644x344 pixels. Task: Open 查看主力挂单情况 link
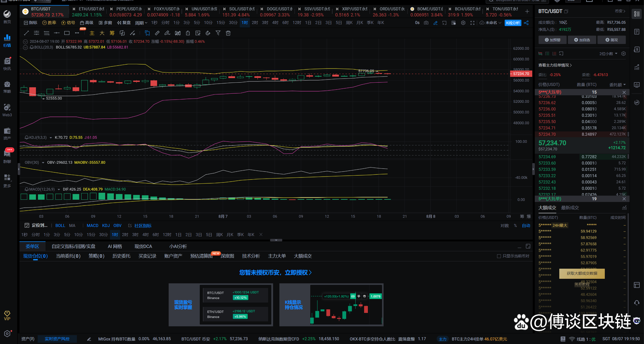pos(555,65)
